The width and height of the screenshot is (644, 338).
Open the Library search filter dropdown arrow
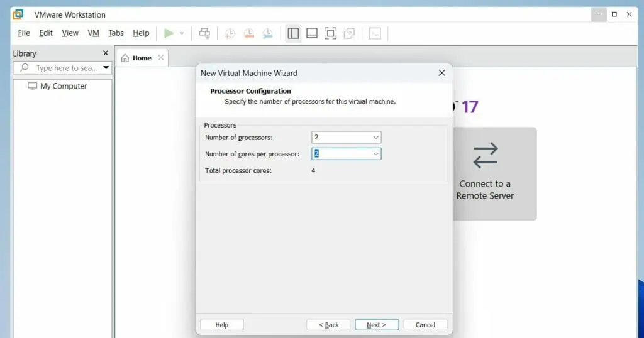coord(106,68)
